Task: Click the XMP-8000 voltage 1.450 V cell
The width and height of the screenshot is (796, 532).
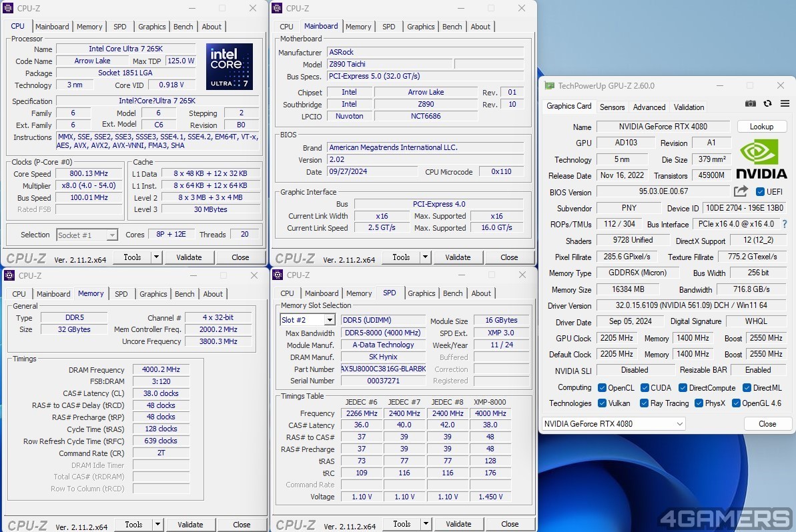Action: 490,497
